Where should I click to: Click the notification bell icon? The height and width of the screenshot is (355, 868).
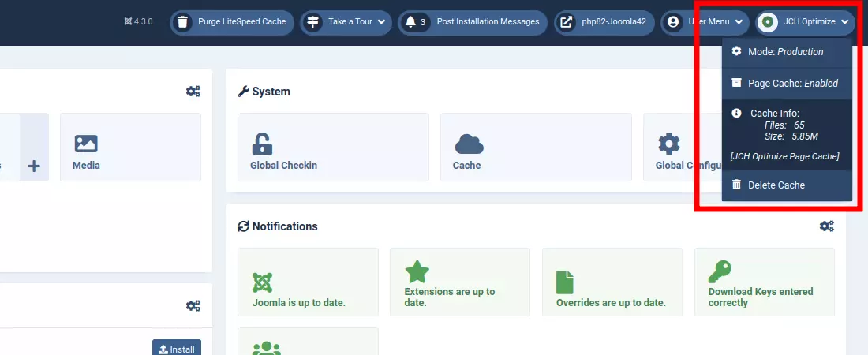[410, 22]
